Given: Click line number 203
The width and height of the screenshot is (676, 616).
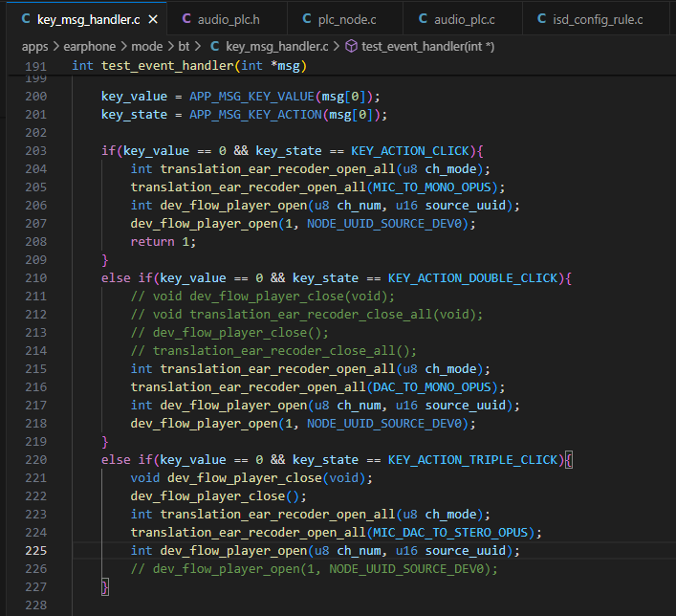Looking at the screenshot, I should pos(35,151).
